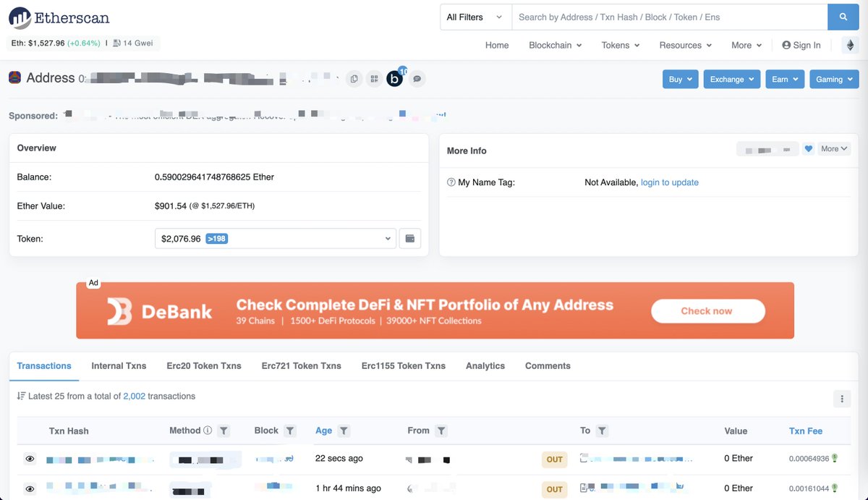Open the Earn dropdown
Screen dimensions: 868x500
785,79
